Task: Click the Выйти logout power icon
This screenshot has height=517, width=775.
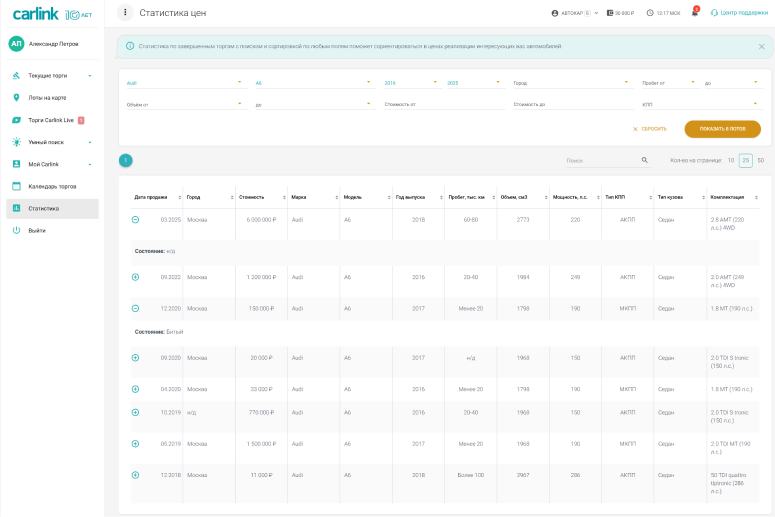Action: tap(16, 230)
